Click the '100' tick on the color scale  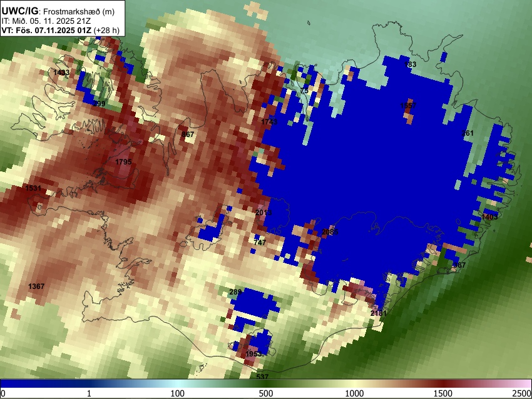(x=177, y=393)
